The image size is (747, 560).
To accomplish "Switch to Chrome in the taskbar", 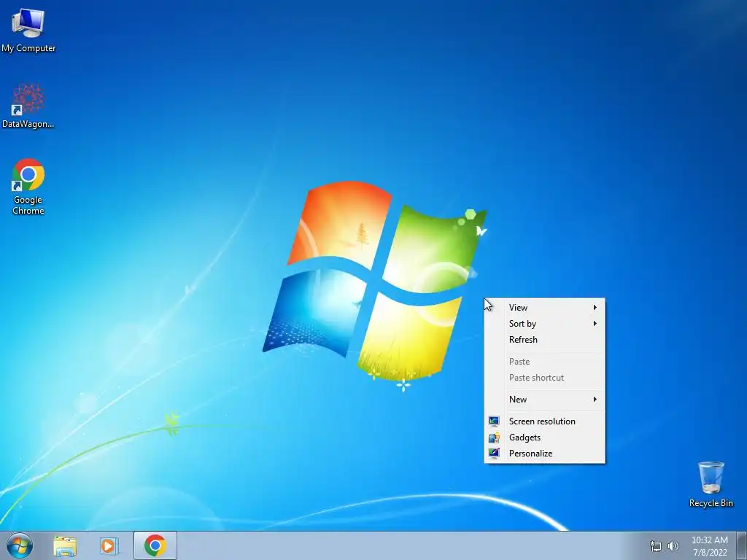I will [x=155, y=545].
